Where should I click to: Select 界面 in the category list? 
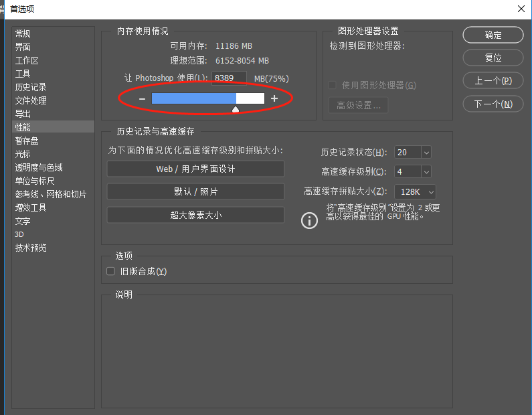pyautogui.click(x=53, y=47)
